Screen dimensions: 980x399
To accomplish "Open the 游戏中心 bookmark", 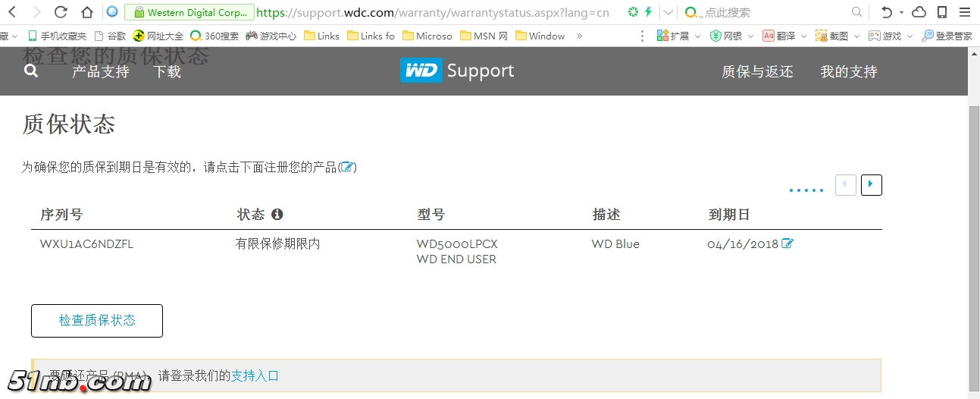I will [x=271, y=36].
